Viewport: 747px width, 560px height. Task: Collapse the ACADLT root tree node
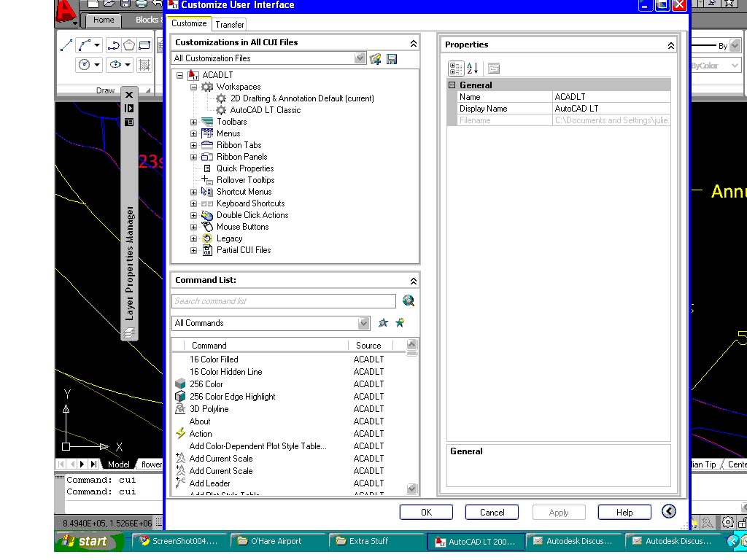click(x=179, y=75)
